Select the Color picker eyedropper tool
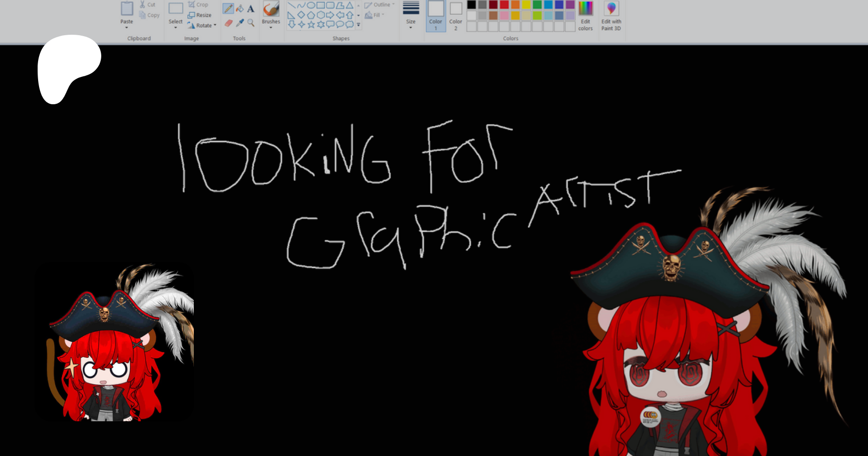 pyautogui.click(x=240, y=23)
